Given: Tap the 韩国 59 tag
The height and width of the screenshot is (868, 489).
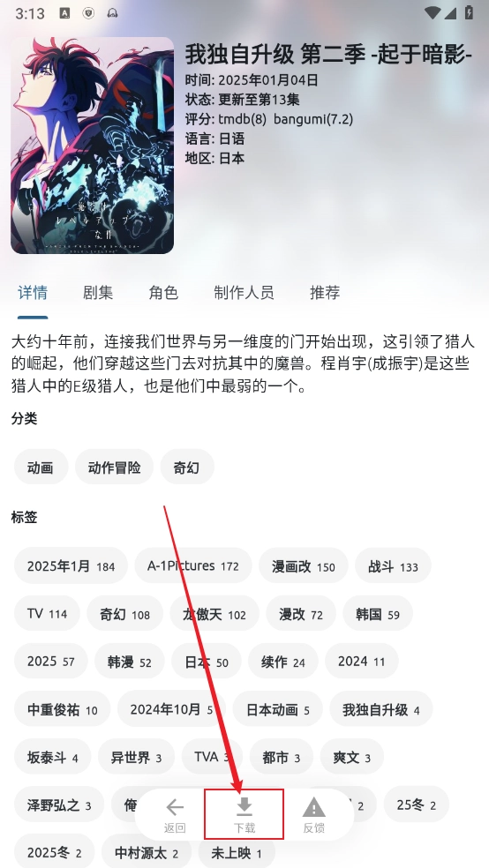Looking at the screenshot, I should click(378, 613).
